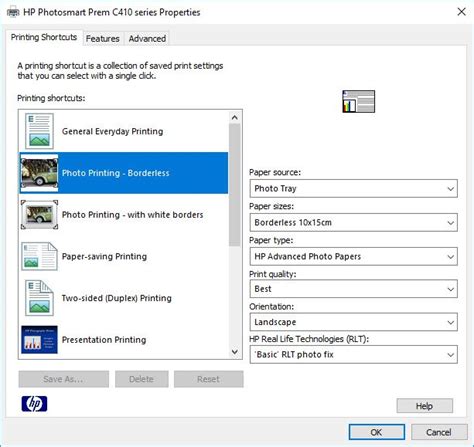Expand the Orientation dropdown
The height and width of the screenshot is (447, 474).
click(x=353, y=322)
